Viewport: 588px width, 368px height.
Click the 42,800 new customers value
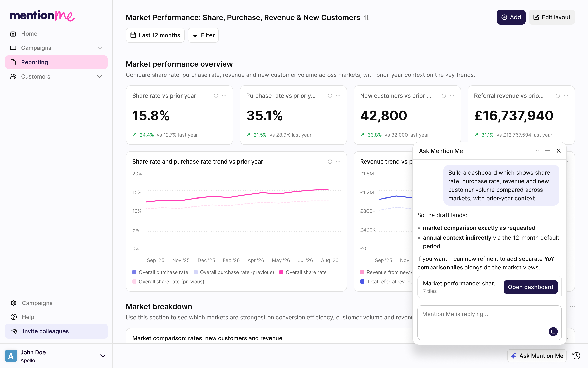pos(384,115)
